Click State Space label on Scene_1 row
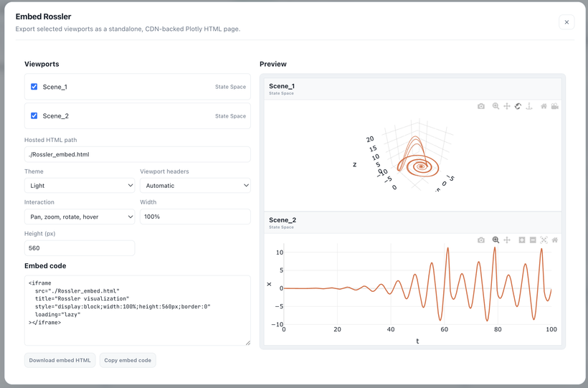The width and height of the screenshot is (588, 388). [231, 87]
